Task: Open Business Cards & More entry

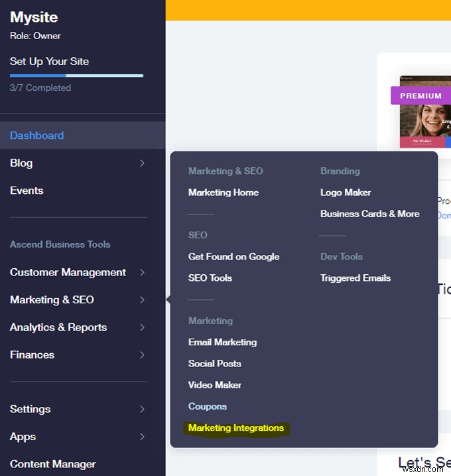Action: click(370, 214)
